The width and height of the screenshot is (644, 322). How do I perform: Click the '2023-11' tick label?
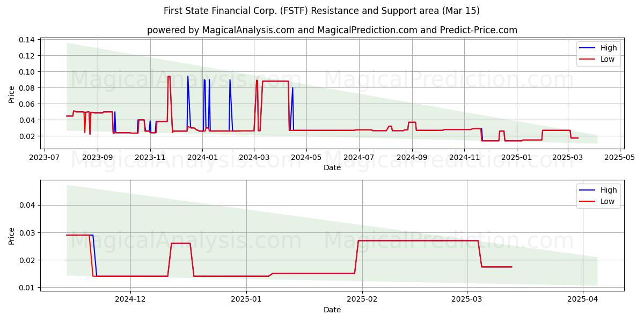coord(150,158)
